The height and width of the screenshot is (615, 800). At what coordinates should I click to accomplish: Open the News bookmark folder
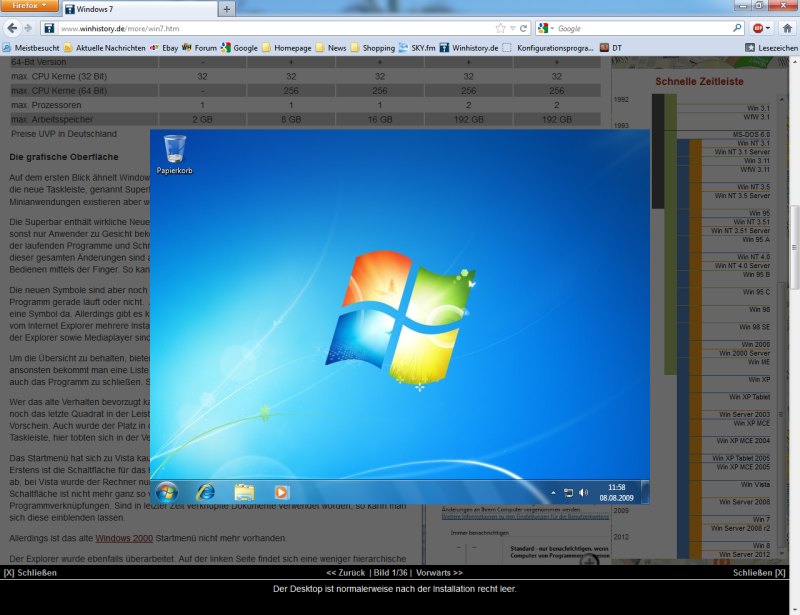coord(331,48)
